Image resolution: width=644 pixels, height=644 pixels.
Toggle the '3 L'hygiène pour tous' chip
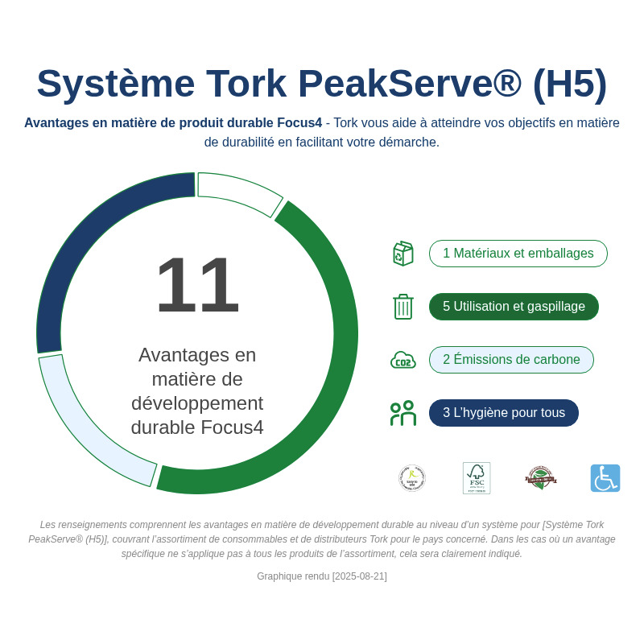pos(504,413)
